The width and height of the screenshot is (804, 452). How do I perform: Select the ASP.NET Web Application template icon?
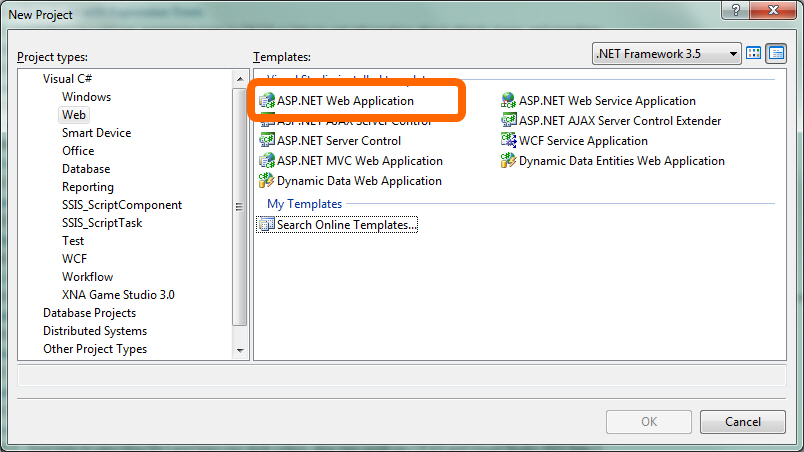267,100
